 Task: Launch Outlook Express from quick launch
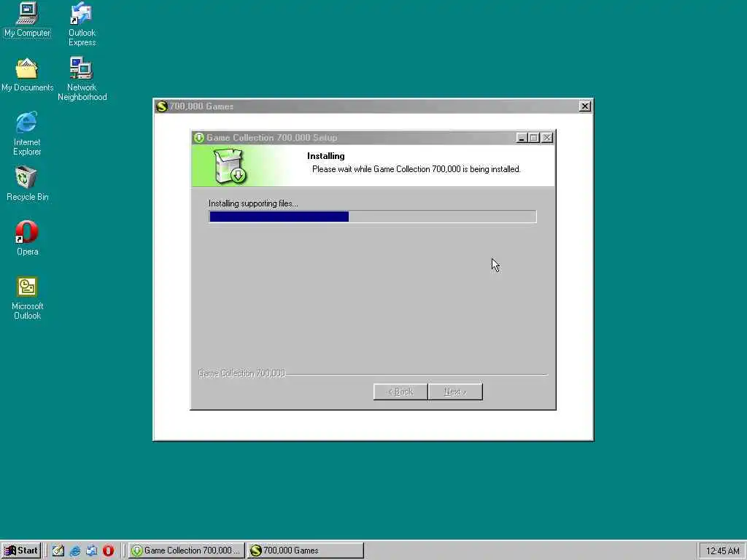[x=91, y=551]
